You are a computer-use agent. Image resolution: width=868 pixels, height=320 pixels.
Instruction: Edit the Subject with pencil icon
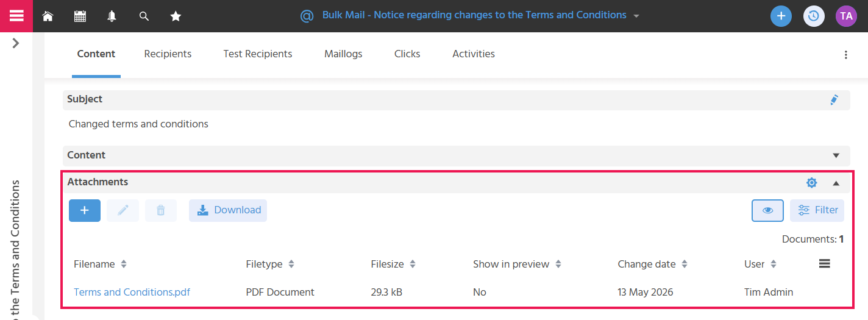(834, 99)
